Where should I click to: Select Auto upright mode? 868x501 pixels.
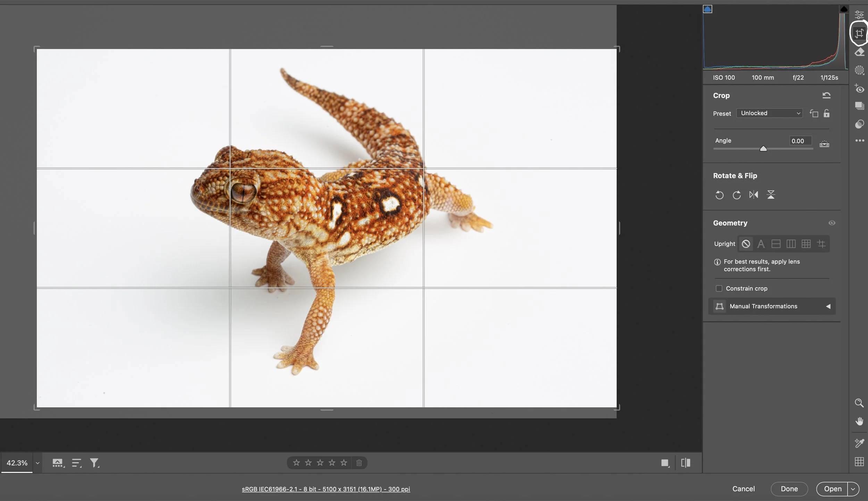point(761,244)
